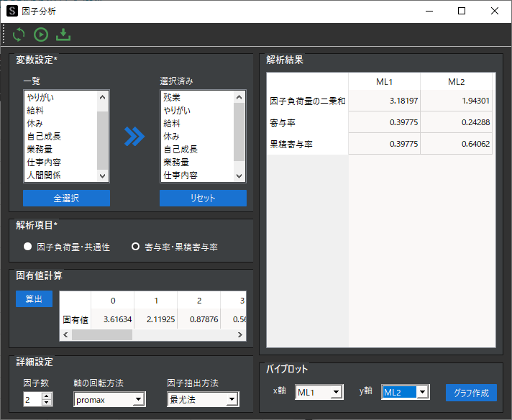
Task: Click eigenvalue cell 0.87876
Action: point(199,319)
